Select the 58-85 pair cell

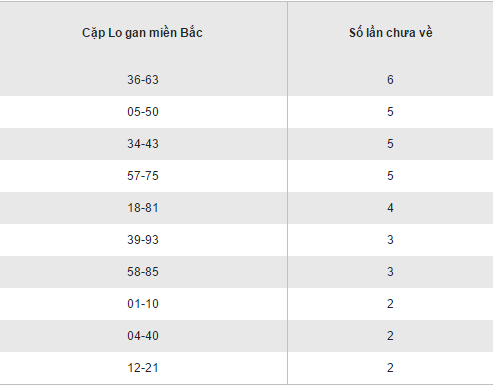143,272
